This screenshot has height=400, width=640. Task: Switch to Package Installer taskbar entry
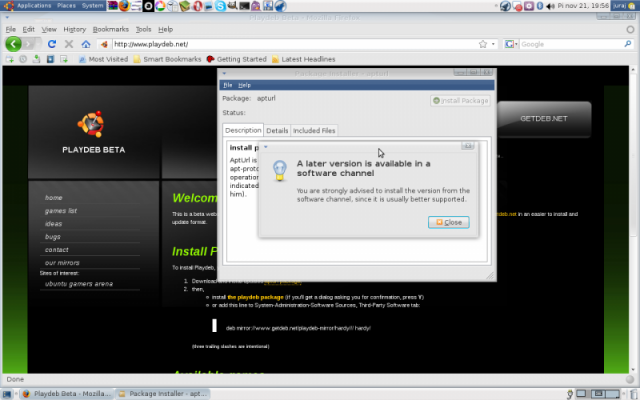[163, 394]
